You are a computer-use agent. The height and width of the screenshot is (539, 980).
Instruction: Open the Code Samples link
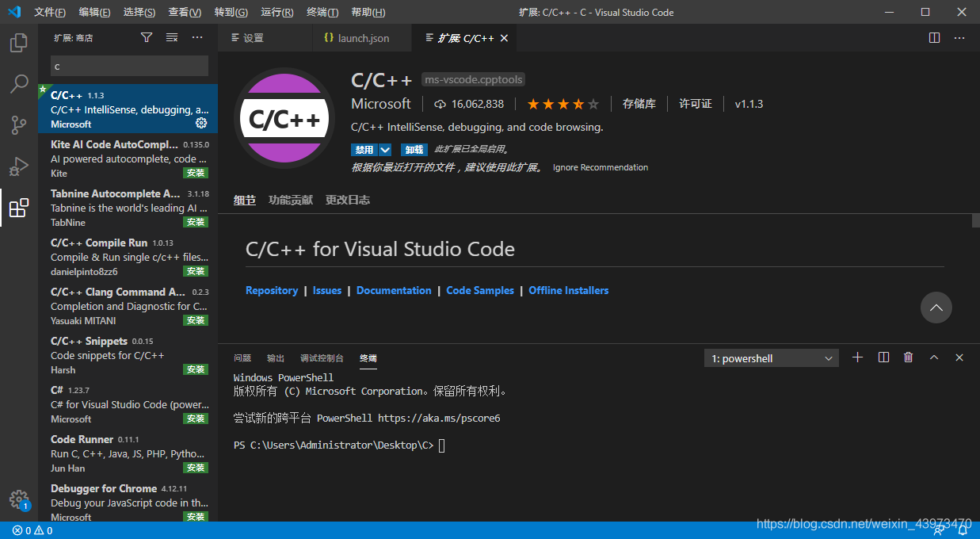tap(480, 291)
